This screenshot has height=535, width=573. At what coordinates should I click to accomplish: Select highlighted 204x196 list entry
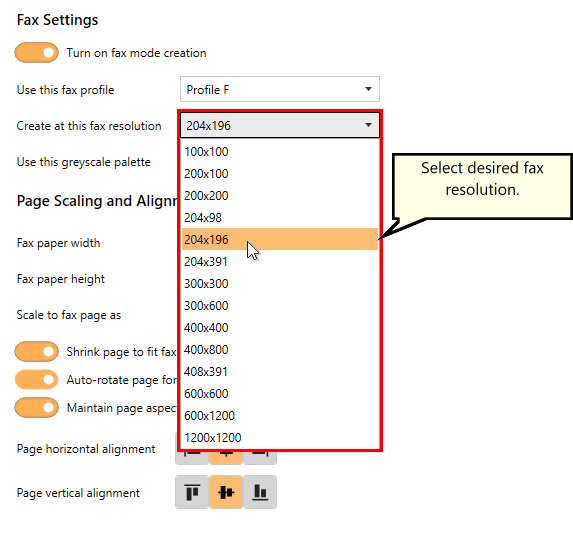point(280,239)
